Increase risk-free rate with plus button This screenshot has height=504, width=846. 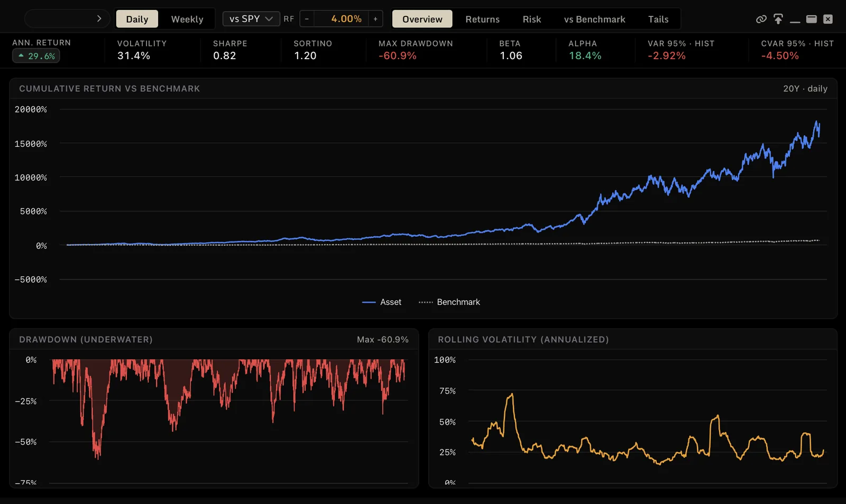pyautogui.click(x=375, y=19)
